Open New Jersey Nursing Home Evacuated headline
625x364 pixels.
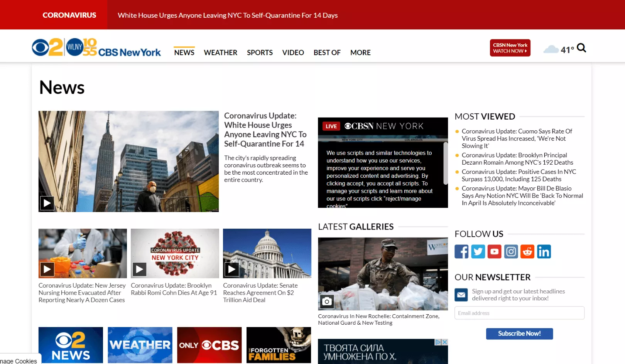82,293
